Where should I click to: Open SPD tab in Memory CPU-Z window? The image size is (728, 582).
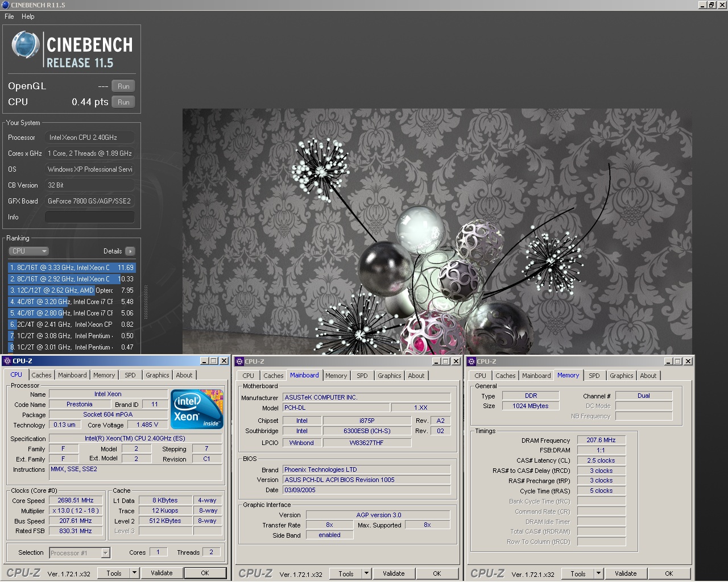tap(594, 376)
